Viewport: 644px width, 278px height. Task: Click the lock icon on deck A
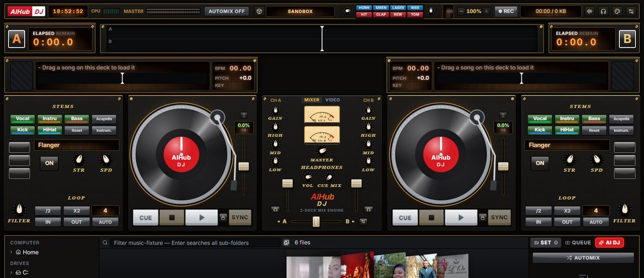click(x=223, y=218)
